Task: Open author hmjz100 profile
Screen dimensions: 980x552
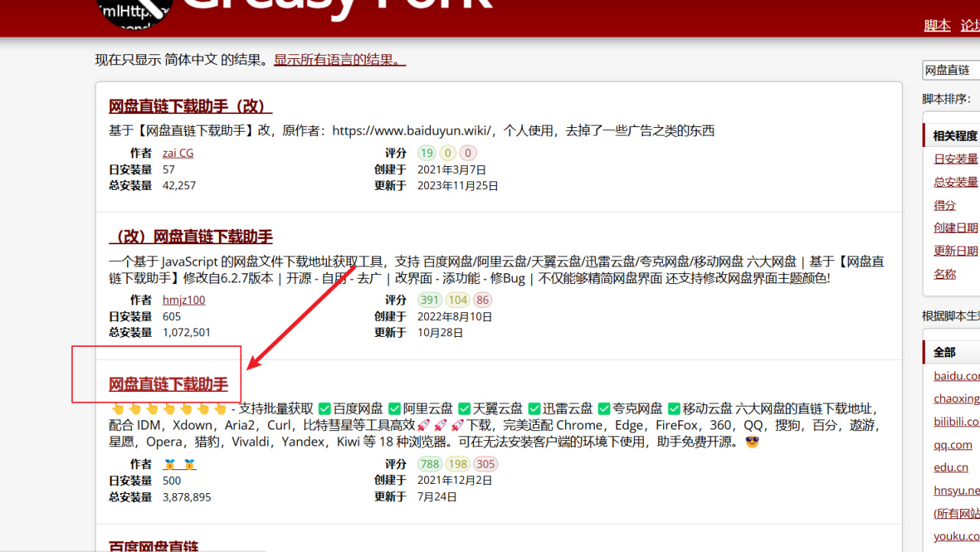Action: (x=184, y=300)
